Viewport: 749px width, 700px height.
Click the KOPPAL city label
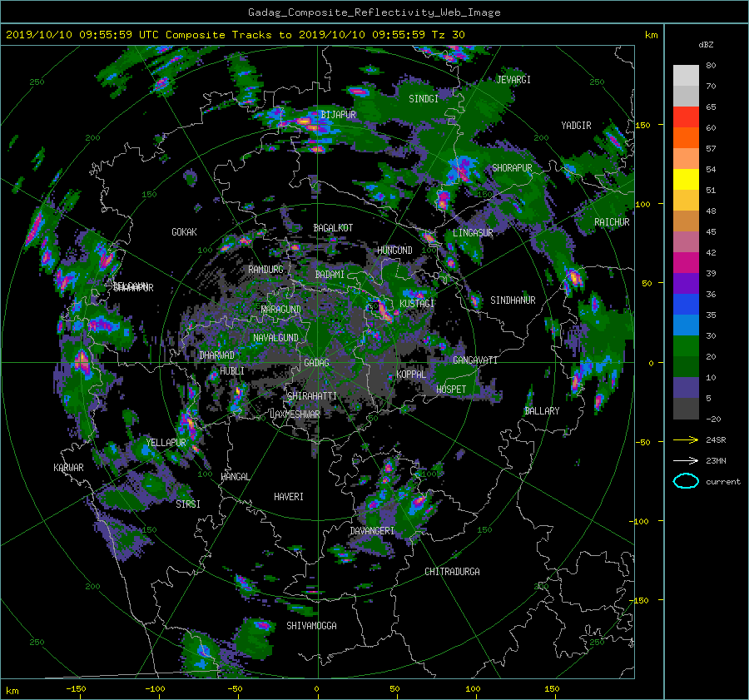pyautogui.click(x=411, y=375)
